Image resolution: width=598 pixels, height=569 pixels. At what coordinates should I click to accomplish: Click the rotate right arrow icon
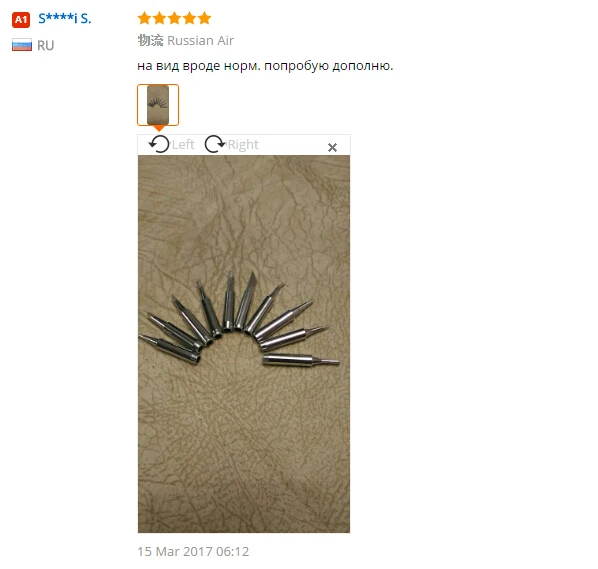[215, 144]
